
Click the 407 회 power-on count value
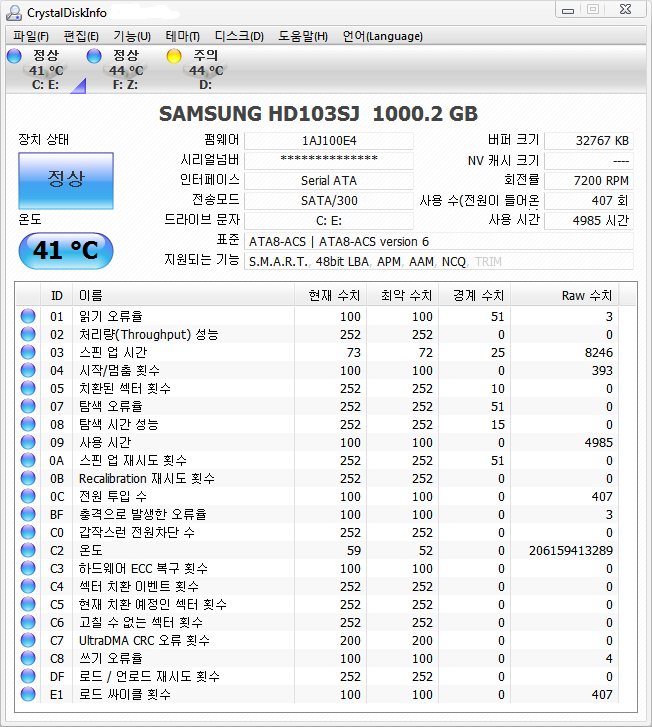point(588,201)
